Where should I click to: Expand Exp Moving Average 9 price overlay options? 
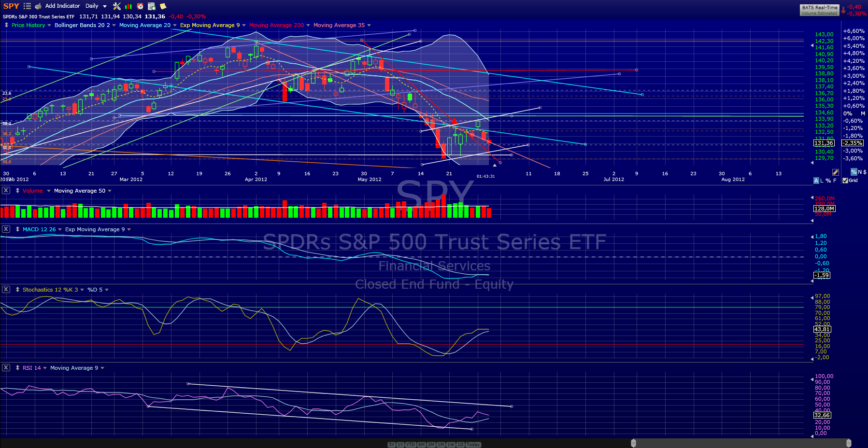click(x=244, y=26)
